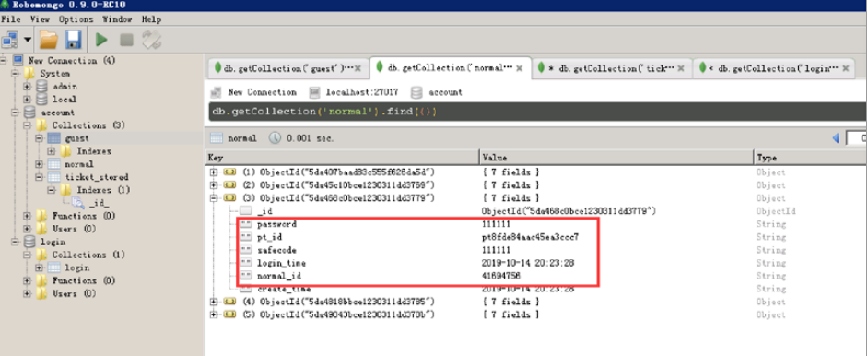Select the password field row

[x=536, y=224]
